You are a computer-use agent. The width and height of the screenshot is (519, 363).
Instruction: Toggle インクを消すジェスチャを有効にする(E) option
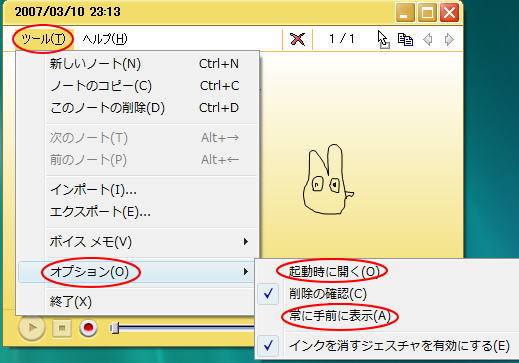[x=387, y=346]
